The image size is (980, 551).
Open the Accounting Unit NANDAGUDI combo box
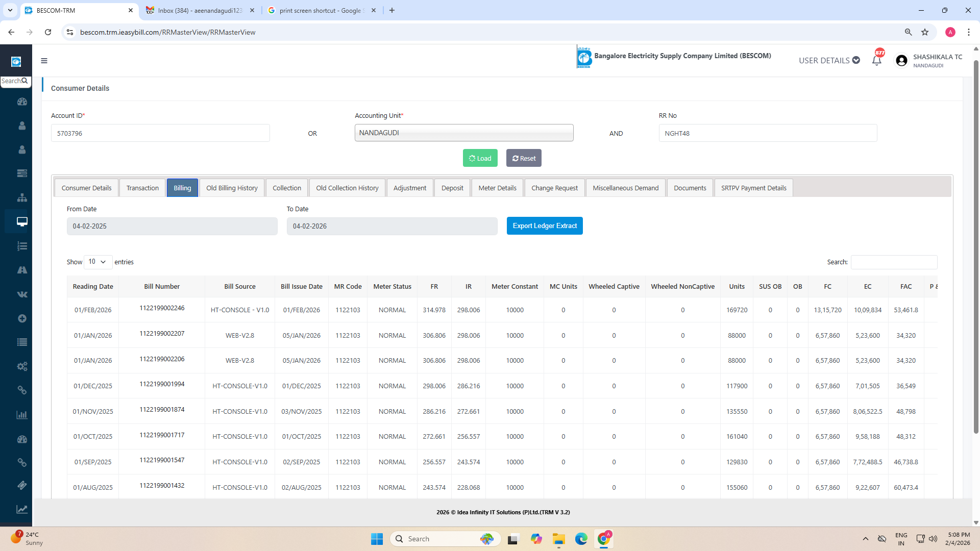463,133
